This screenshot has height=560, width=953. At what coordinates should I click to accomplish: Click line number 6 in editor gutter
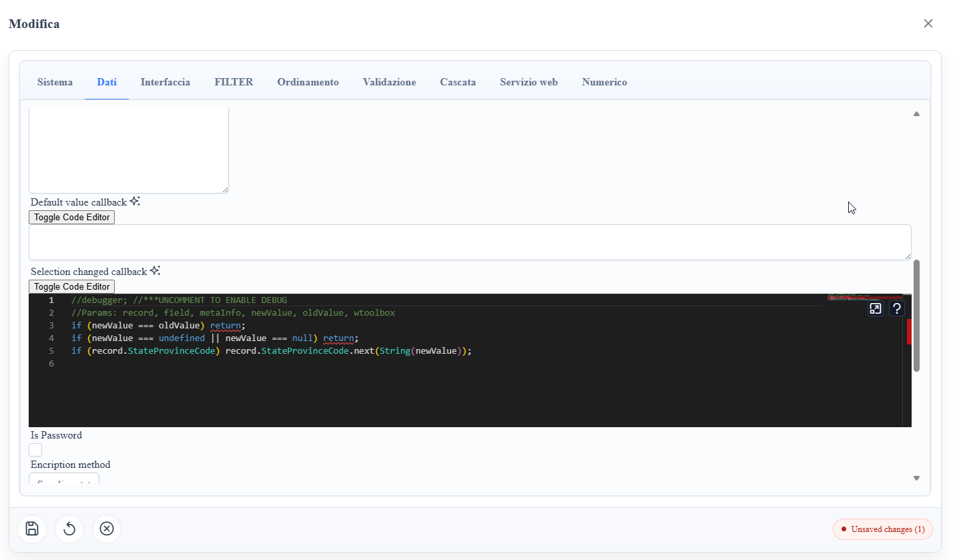point(51,364)
